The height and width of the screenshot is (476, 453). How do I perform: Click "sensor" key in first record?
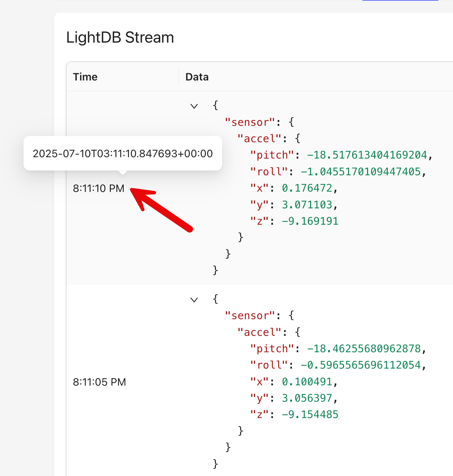click(x=250, y=122)
